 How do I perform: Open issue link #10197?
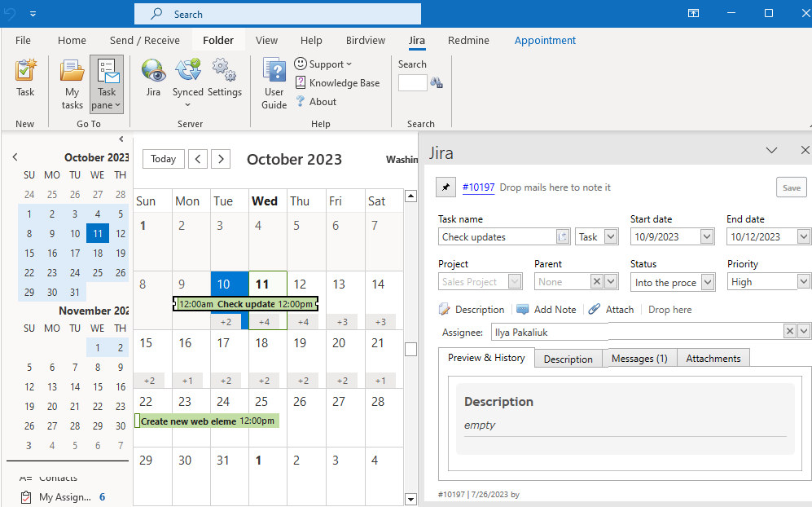coord(479,187)
